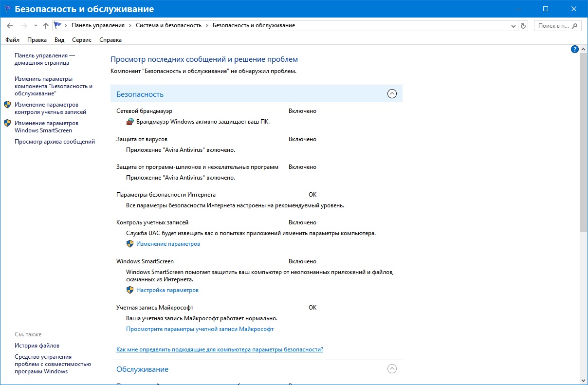Click the flag icon in address bar
Viewport: 588px width, 385px height.
pos(58,25)
